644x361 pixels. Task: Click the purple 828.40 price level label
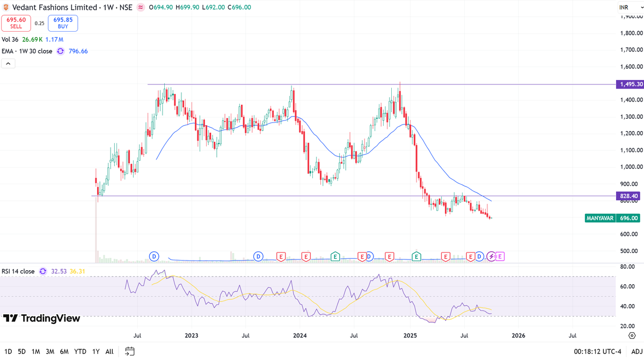coord(628,196)
